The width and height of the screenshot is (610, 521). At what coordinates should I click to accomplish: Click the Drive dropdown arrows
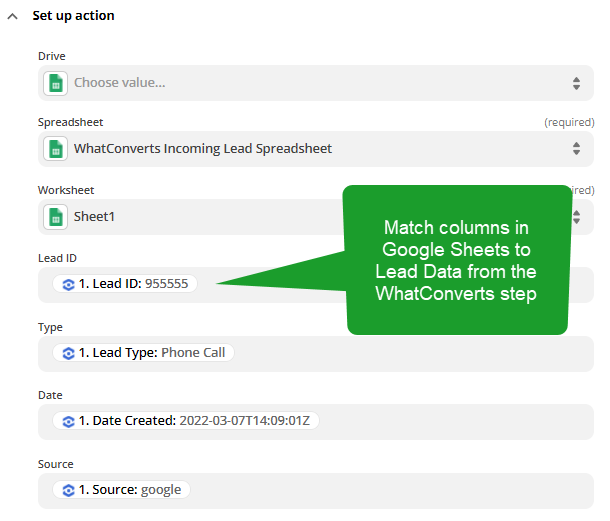coord(576,83)
